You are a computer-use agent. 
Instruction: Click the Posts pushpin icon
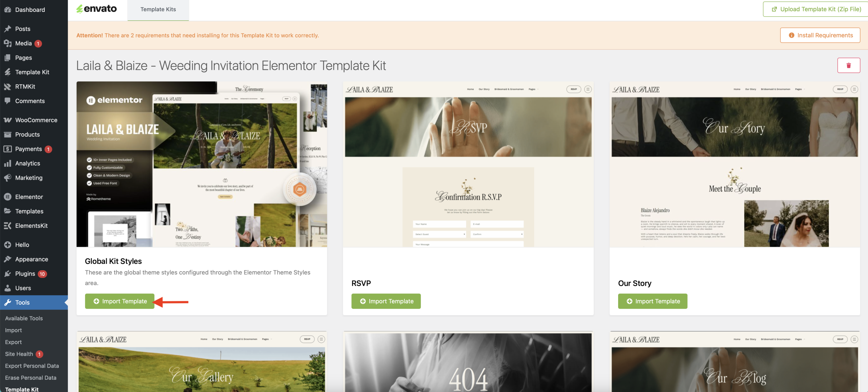tap(7, 29)
